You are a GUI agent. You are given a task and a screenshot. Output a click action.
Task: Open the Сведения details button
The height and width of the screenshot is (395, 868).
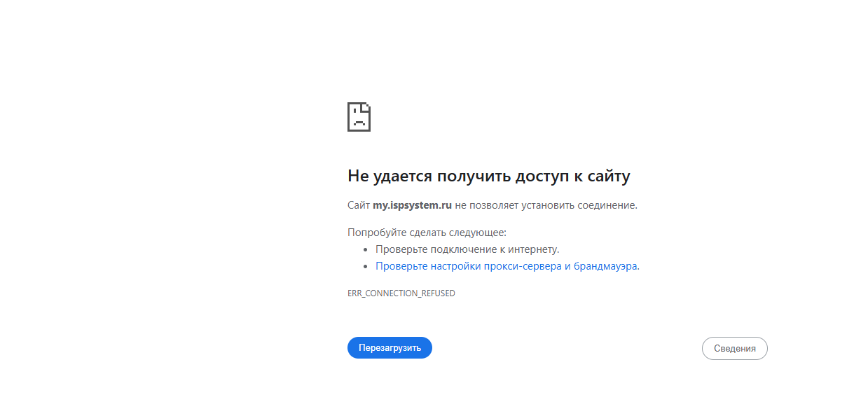coord(734,348)
